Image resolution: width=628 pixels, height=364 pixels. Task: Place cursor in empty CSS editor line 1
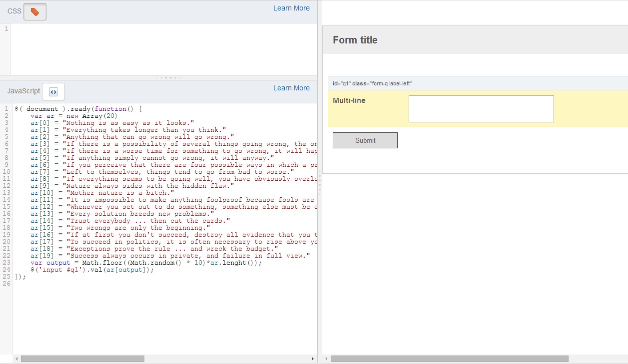tap(150, 29)
